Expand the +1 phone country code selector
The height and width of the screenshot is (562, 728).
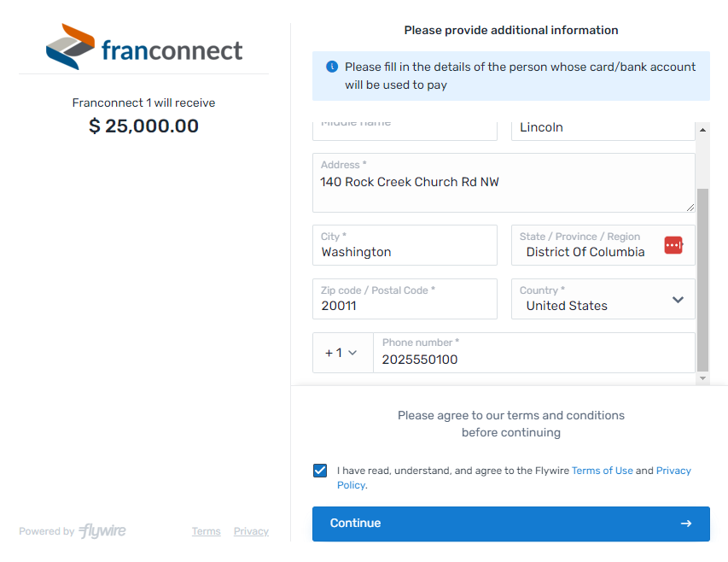coord(342,353)
